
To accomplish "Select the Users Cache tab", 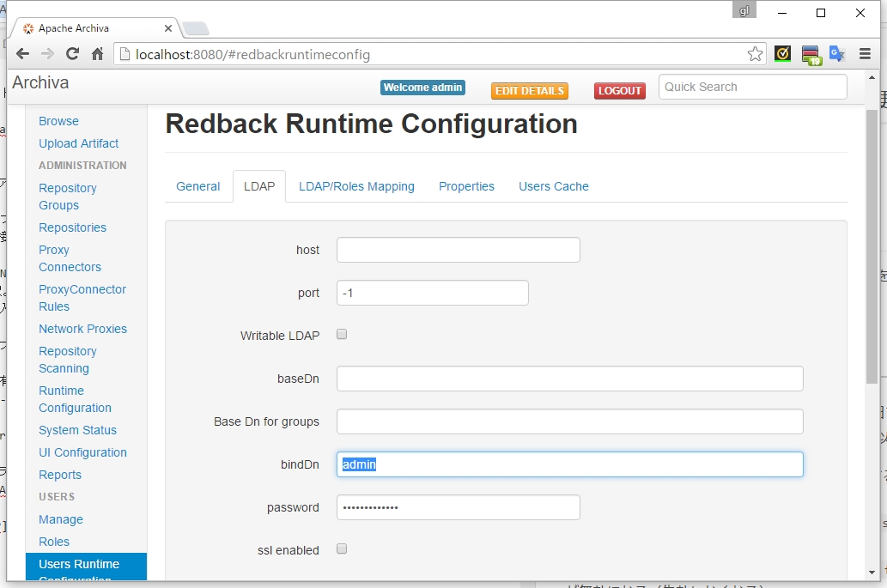I will (553, 186).
